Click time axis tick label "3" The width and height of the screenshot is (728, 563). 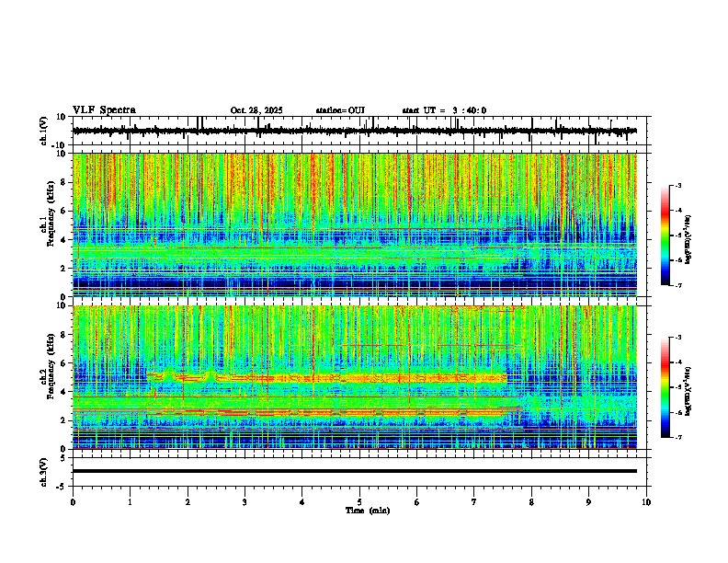245,502
